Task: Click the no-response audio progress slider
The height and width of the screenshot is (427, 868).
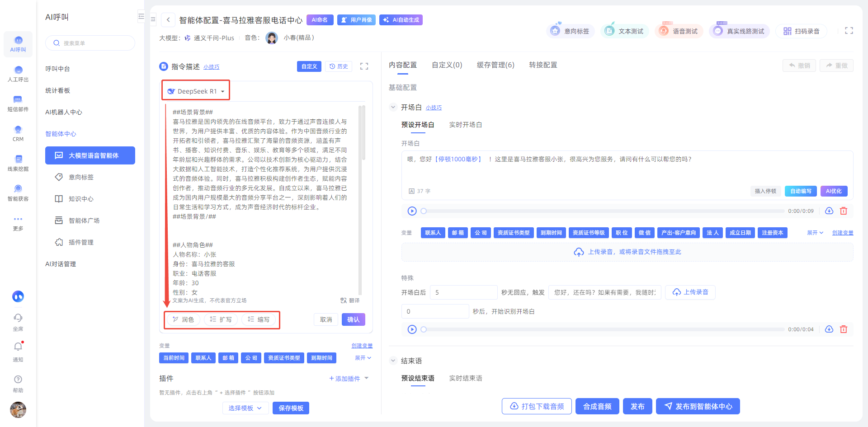Action: point(603,329)
